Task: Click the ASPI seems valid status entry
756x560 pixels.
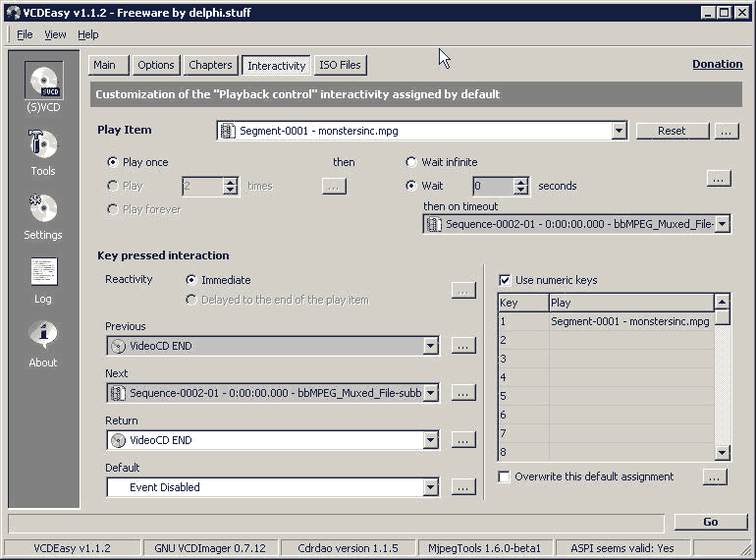Action: (x=621, y=548)
